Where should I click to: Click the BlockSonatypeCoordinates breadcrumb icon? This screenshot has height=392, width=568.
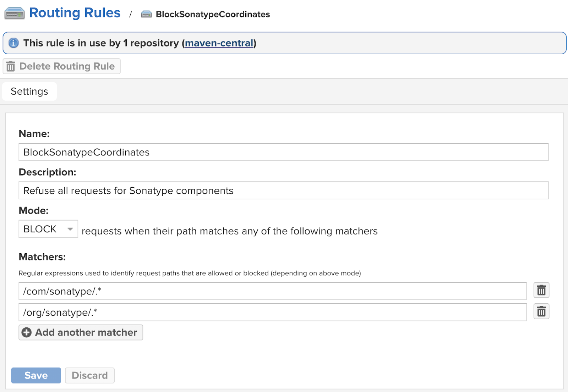click(x=146, y=14)
